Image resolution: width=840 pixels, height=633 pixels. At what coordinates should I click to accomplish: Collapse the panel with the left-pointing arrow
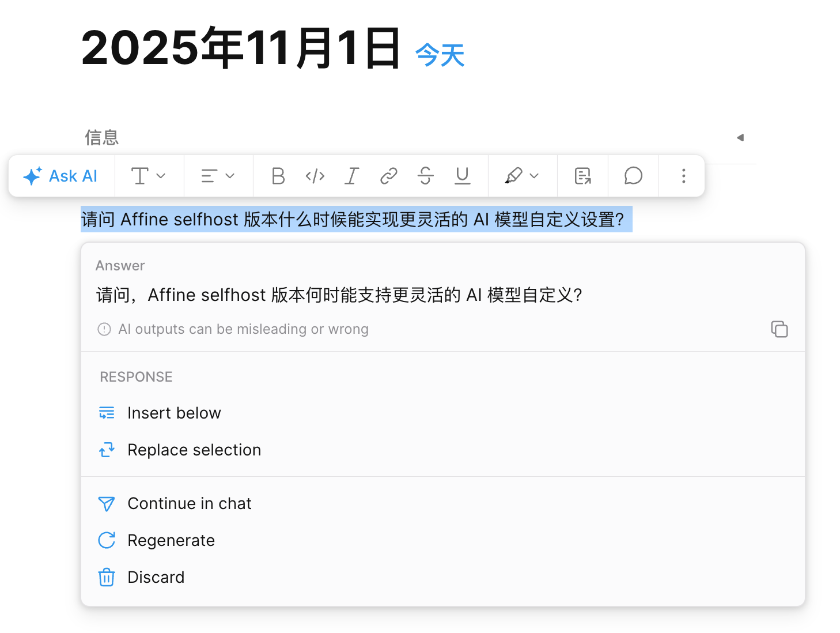(740, 138)
